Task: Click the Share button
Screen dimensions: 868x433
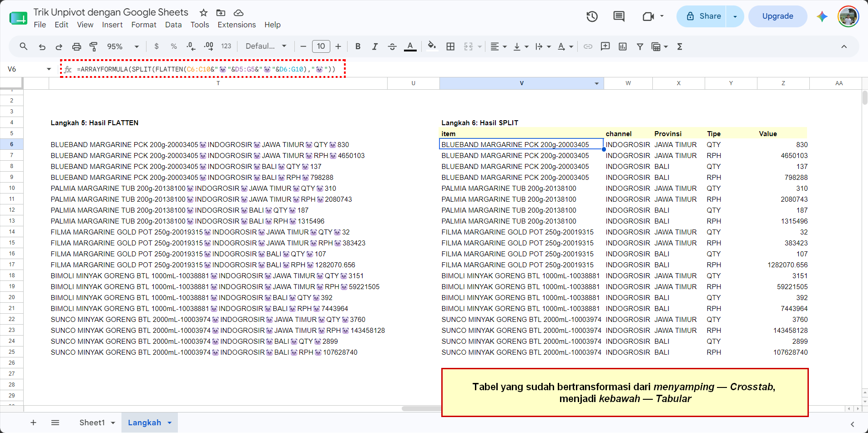Action: (x=701, y=16)
